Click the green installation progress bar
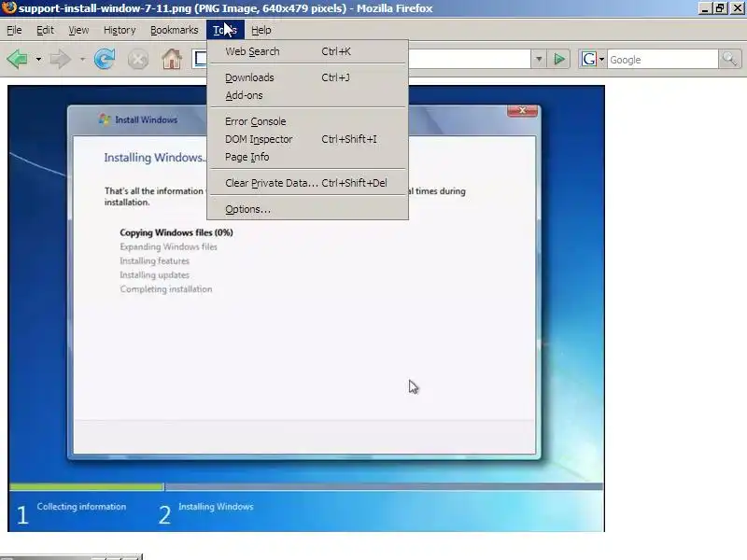The width and height of the screenshot is (747, 560). coord(87,486)
